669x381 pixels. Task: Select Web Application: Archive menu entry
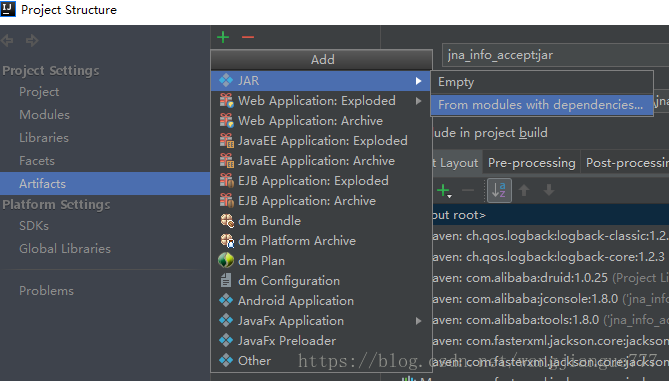321,121
